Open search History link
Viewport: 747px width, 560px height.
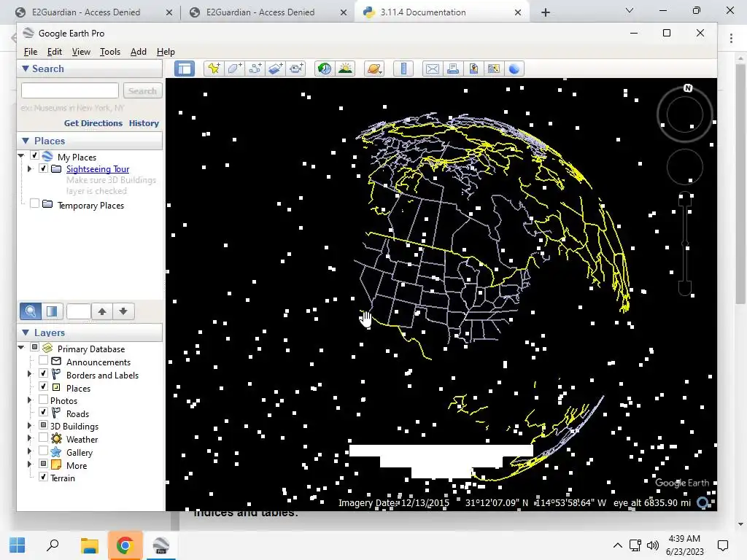144,122
